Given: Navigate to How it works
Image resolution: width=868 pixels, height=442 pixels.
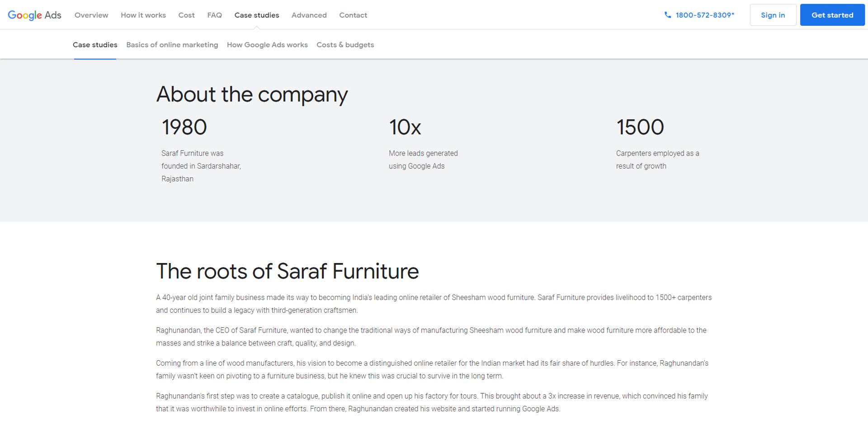Looking at the screenshot, I should [143, 15].
